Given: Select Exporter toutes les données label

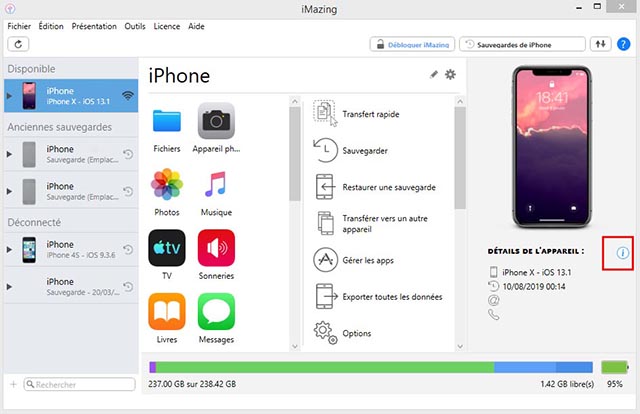Looking at the screenshot, I should pyautogui.click(x=392, y=297).
